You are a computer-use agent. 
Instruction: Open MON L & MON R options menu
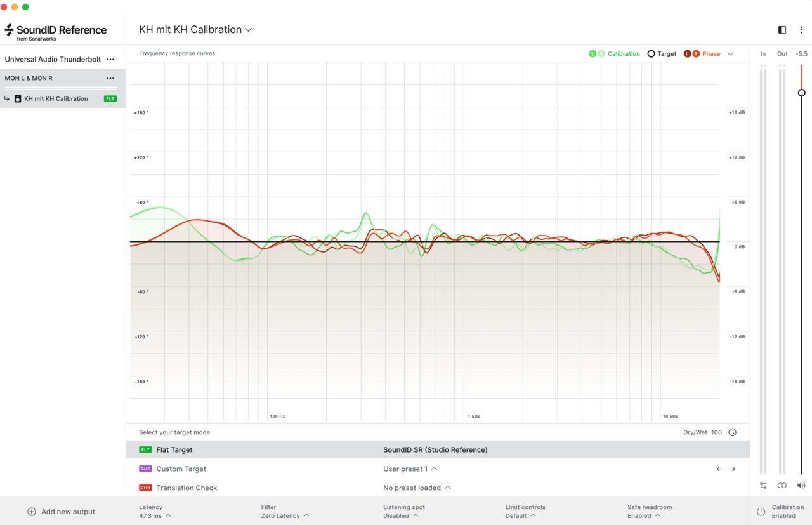click(110, 78)
